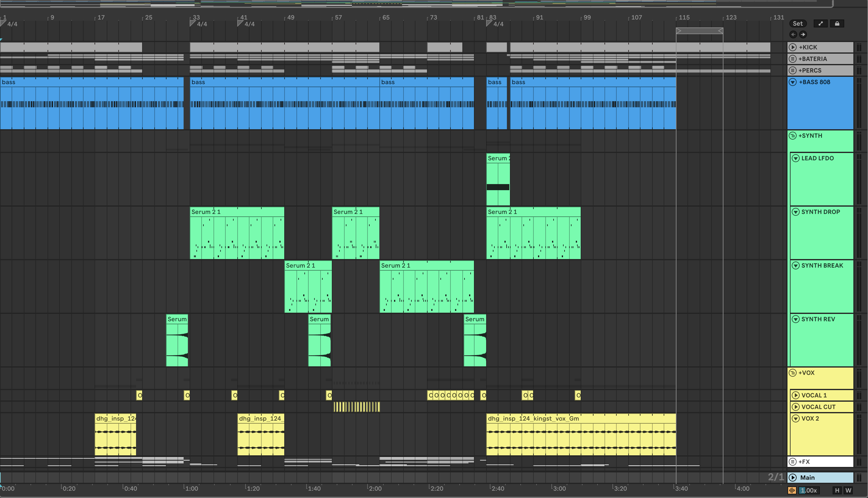Click the arrangement overview bar at top

416,3
